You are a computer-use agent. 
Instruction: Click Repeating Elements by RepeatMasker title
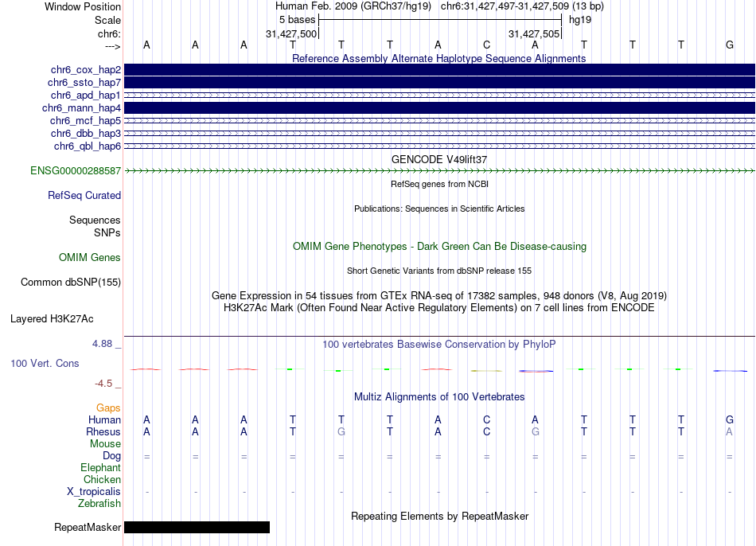[x=440, y=516]
